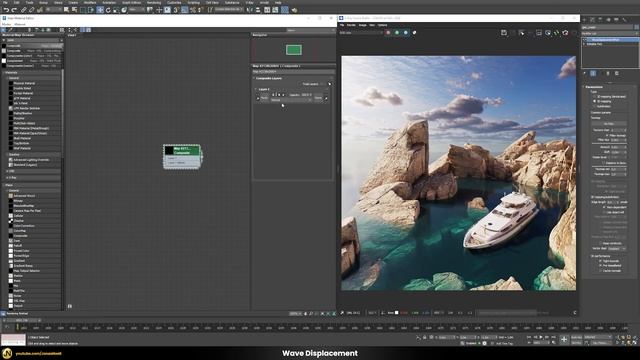
Task: Open the Modifiers menu
Action: pos(90,2)
